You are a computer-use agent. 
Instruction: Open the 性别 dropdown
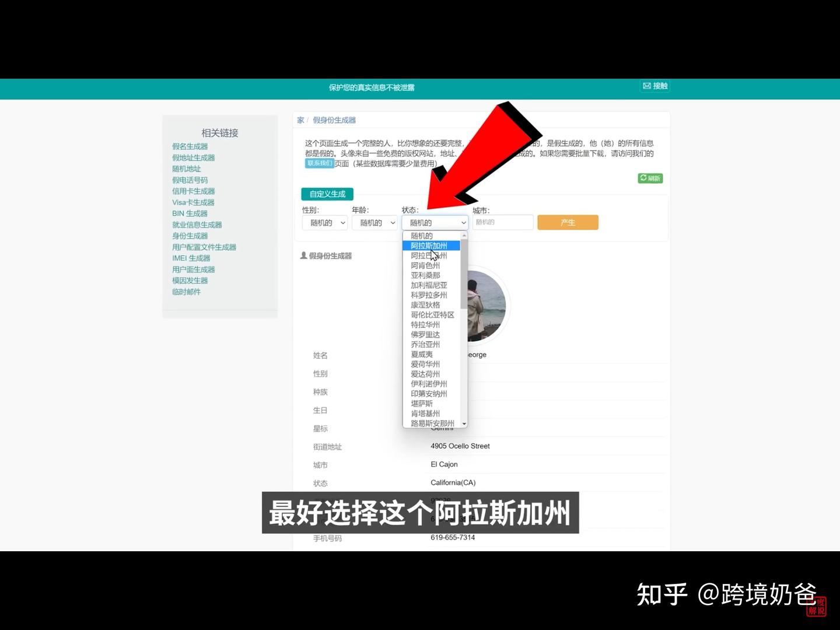coord(324,222)
